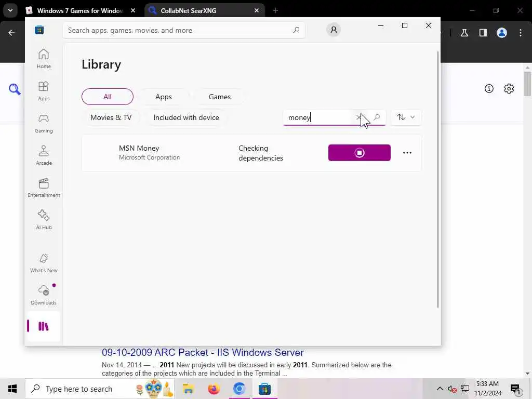
Task: Open Entertainment section in sidebar
Action: (44, 188)
